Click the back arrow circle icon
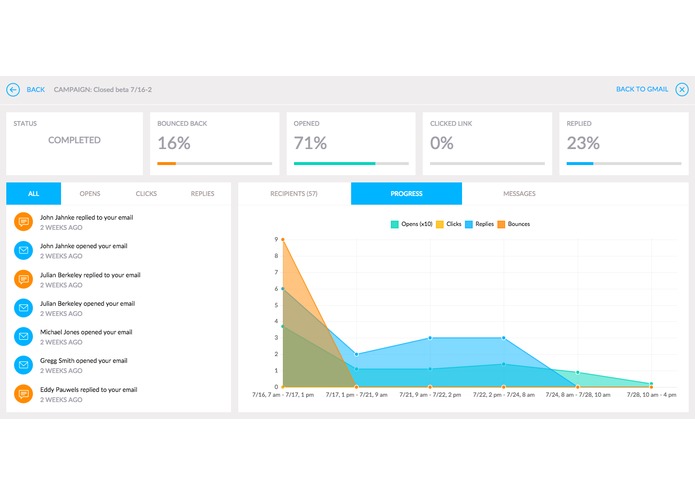 (13, 89)
